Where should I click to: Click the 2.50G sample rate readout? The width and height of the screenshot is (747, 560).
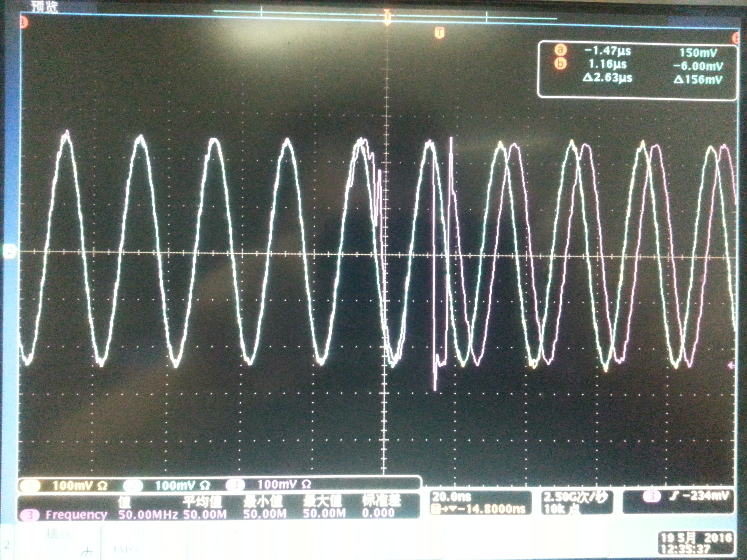575,497
